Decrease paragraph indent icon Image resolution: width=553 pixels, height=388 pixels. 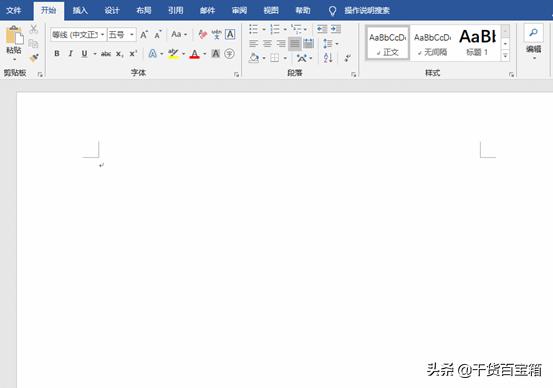pos(322,29)
